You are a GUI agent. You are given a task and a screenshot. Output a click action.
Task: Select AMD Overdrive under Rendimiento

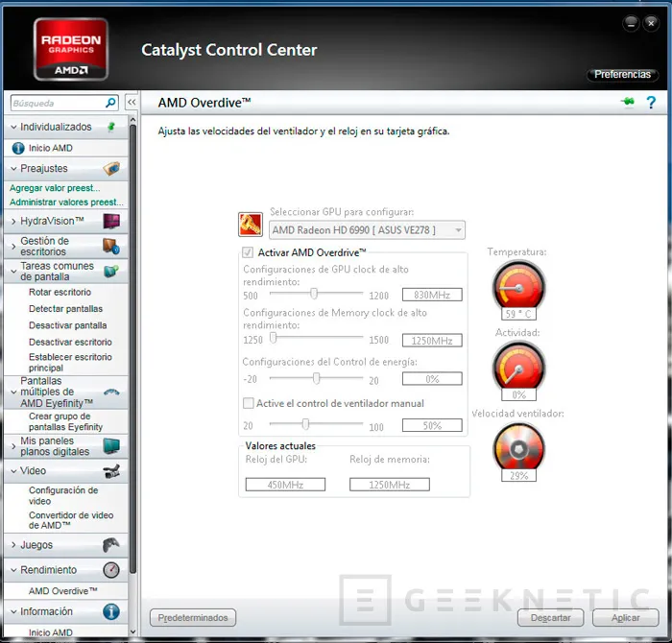click(x=63, y=591)
